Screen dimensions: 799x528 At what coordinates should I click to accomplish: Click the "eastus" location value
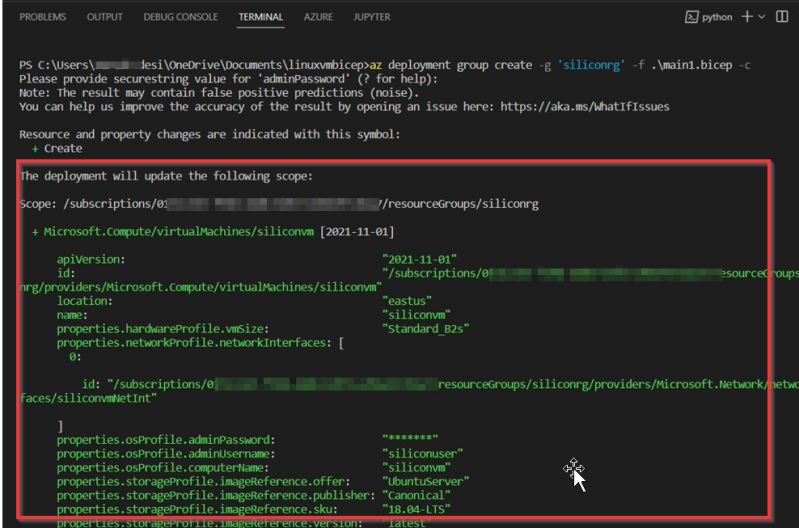pyautogui.click(x=407, y=301)
